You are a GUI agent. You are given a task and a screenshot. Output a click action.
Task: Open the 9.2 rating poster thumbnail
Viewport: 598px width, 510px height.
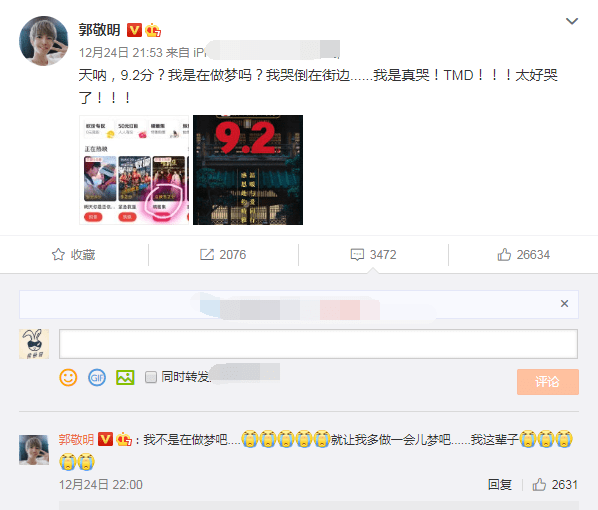[248, 170]
